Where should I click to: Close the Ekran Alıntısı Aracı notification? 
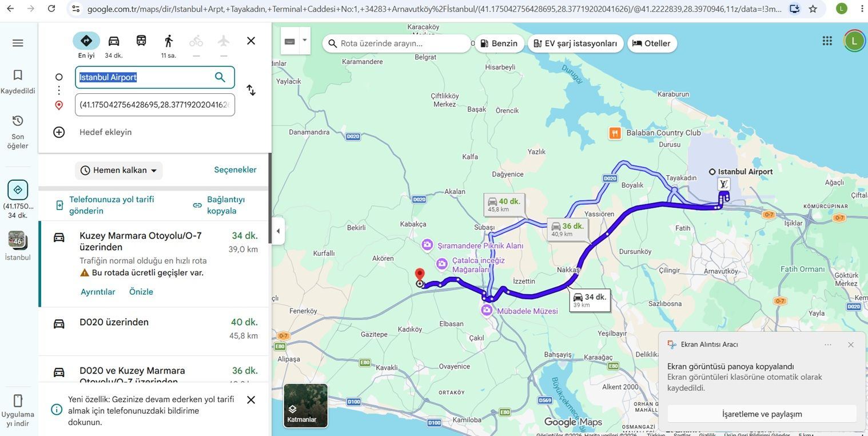(x=851, y=344)
